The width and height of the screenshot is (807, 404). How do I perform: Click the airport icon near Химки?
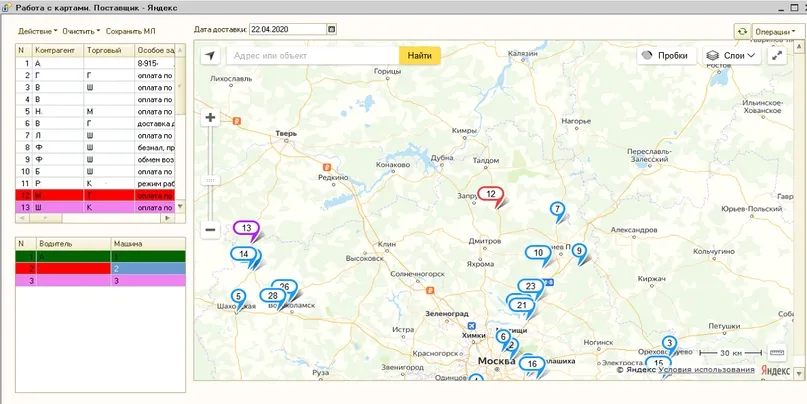472,326
